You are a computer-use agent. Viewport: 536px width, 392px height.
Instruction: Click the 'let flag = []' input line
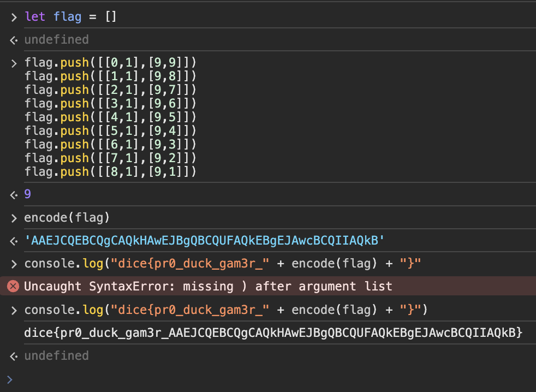click(70, 16)
